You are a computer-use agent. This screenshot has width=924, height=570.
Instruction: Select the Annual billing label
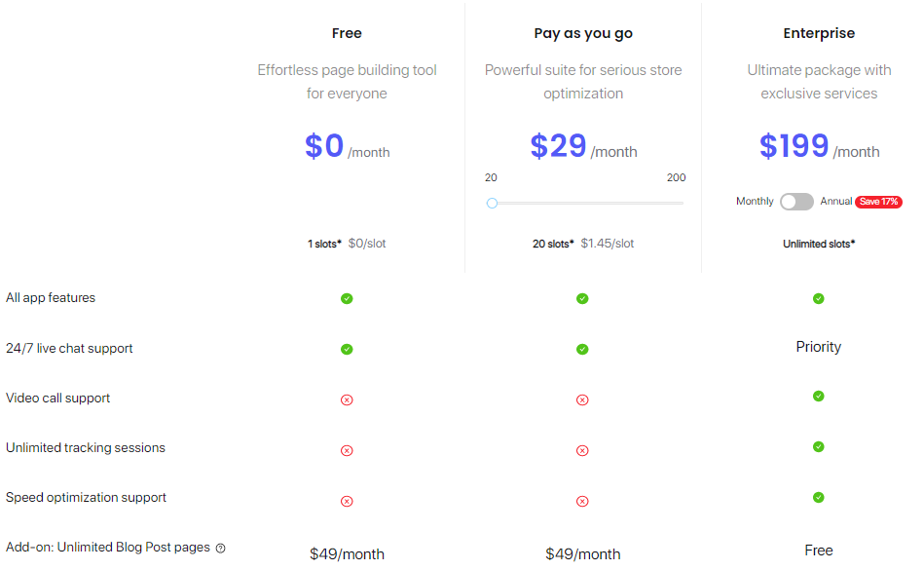835,201
